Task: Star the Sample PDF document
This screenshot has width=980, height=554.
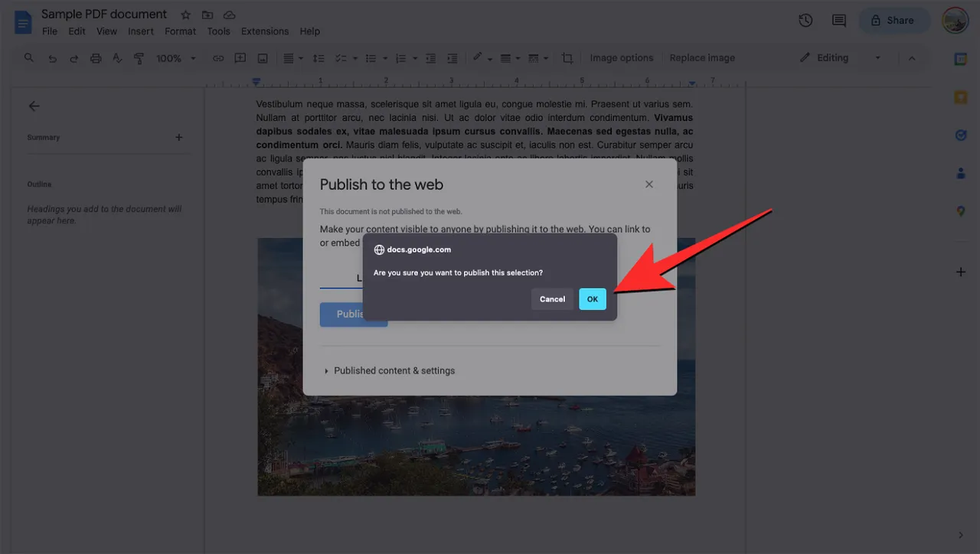Action: (185, 15)
